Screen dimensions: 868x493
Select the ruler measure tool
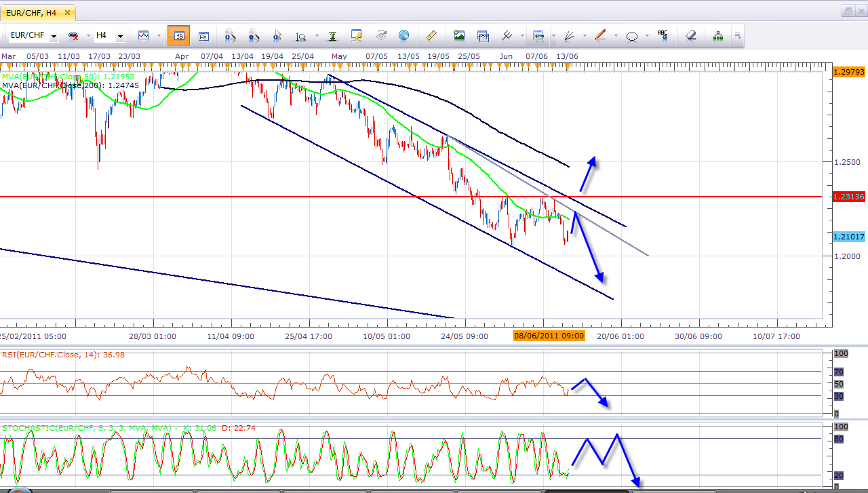click(x=430, y=35)
